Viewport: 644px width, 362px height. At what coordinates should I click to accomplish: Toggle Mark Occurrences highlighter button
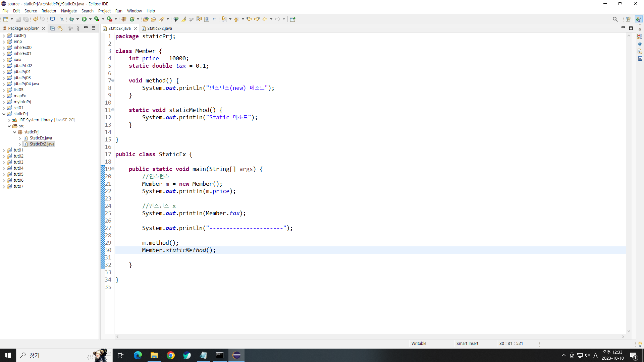tap(184, 19)
